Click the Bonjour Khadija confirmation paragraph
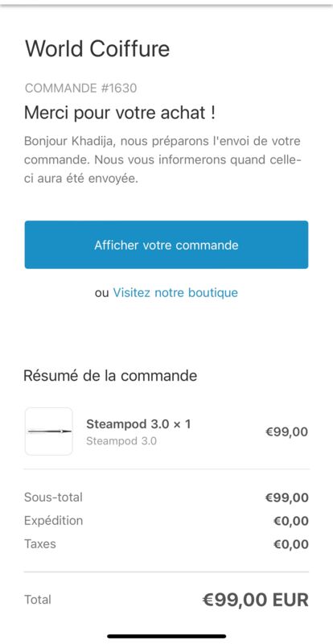 [x=162, y=160]
